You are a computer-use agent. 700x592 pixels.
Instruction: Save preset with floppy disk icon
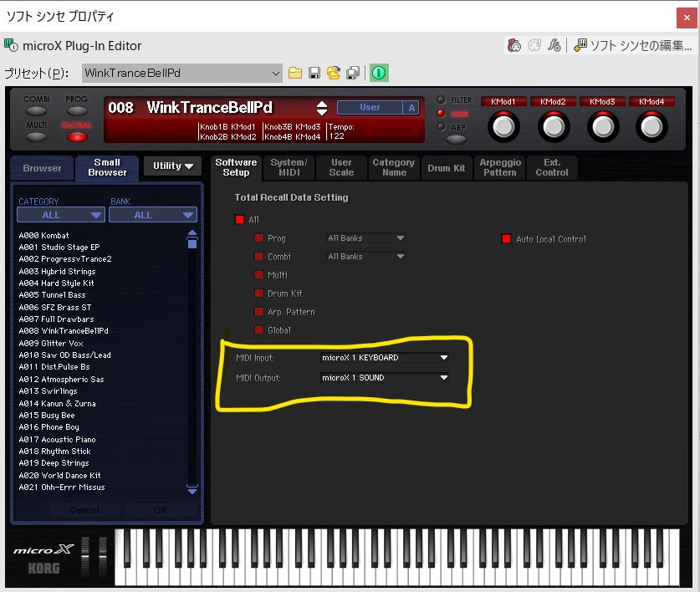pos(314,73)
